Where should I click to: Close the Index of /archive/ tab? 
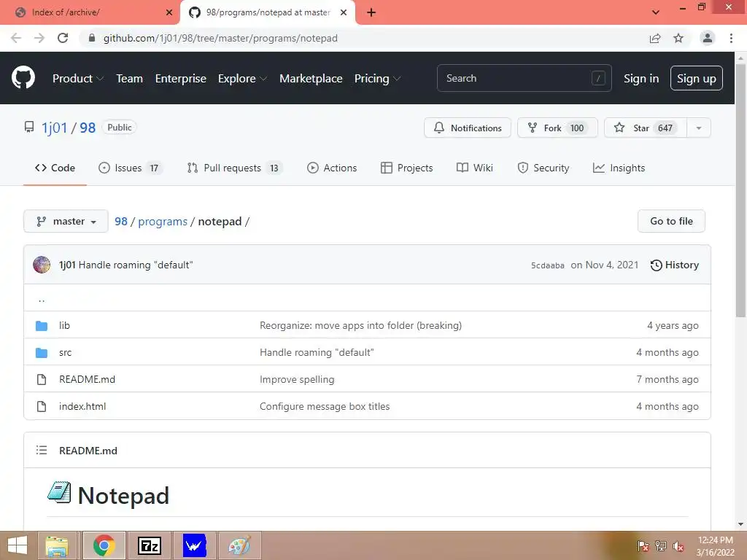pos(169,12)
